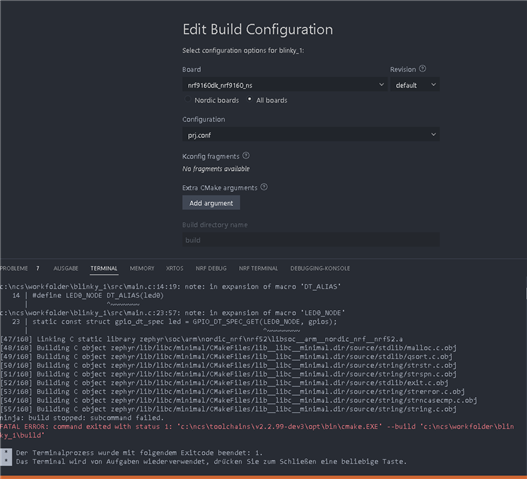The height and width of the screenshot is (479, 527).
Task: Select the All boards radio option
Action: pos(249,99)
